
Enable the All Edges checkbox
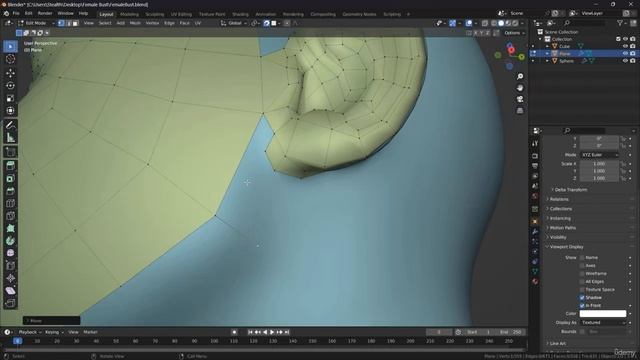tap(582, 282)
